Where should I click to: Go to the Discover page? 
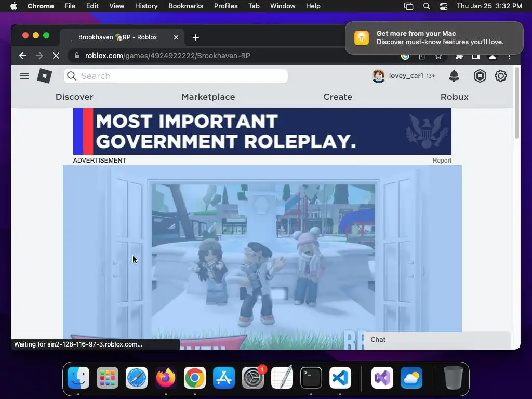(74, 97)
